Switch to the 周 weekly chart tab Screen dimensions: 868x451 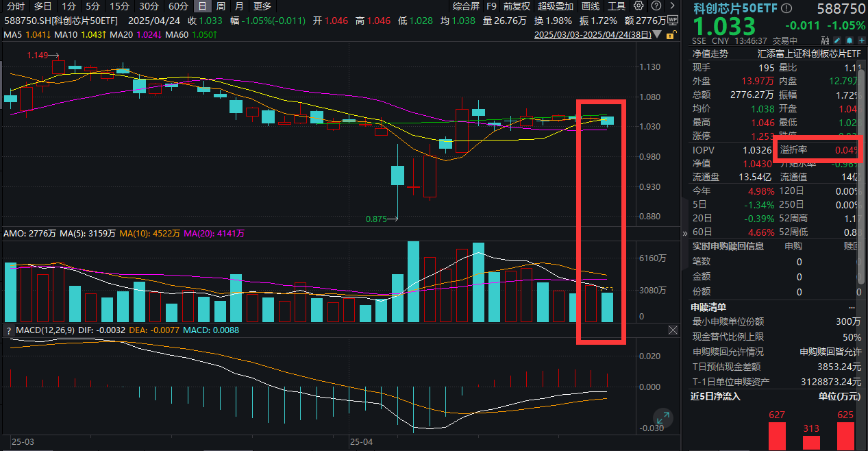pos(219,6)
